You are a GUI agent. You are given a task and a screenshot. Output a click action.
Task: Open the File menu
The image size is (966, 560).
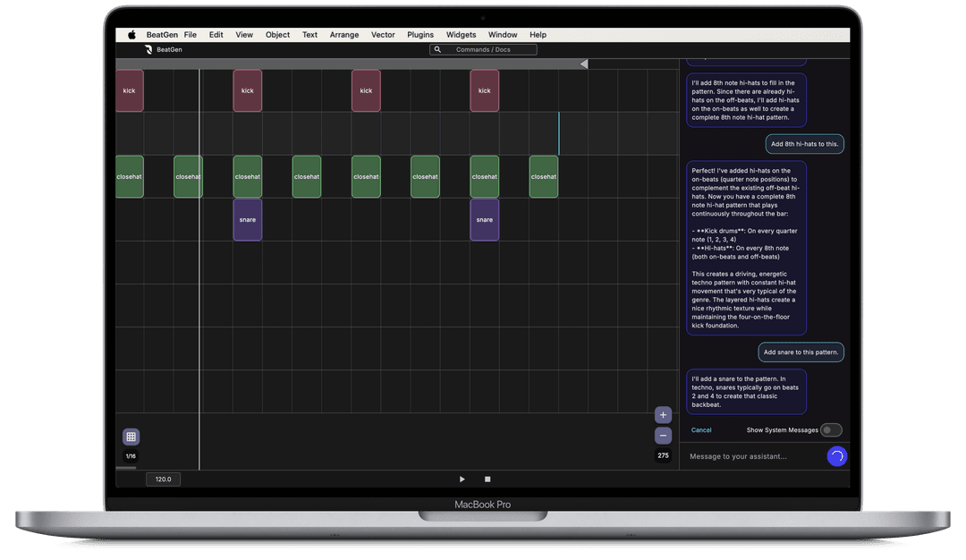[x=191, y=35]
